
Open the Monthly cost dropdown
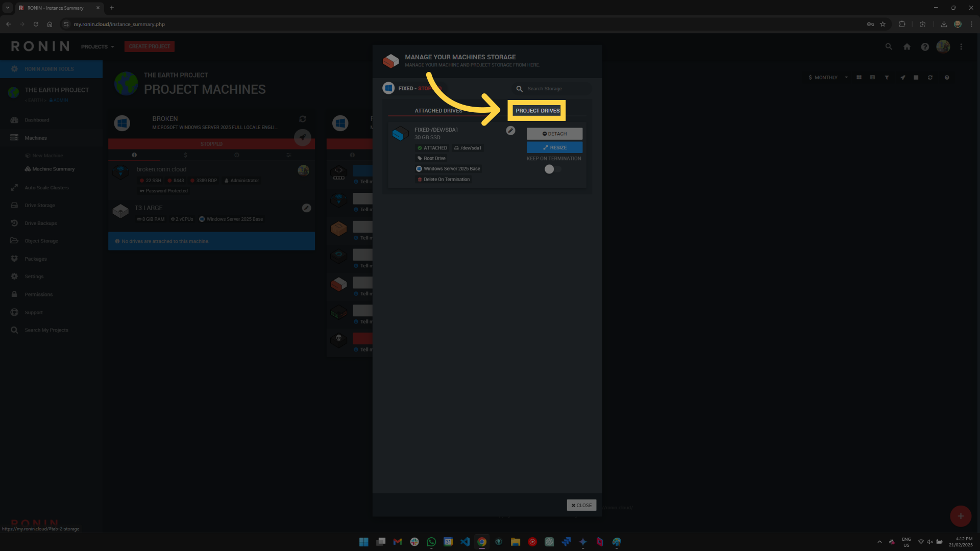click(x=828, y=78)
